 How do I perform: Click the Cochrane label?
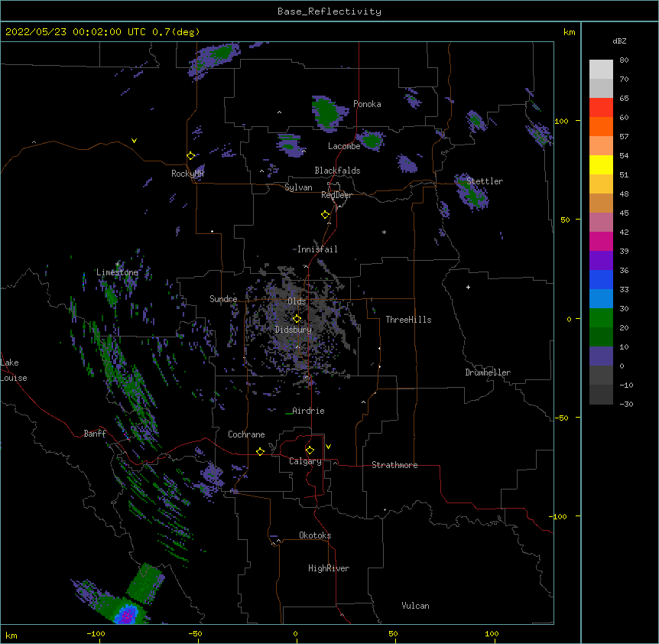[246, 434]
